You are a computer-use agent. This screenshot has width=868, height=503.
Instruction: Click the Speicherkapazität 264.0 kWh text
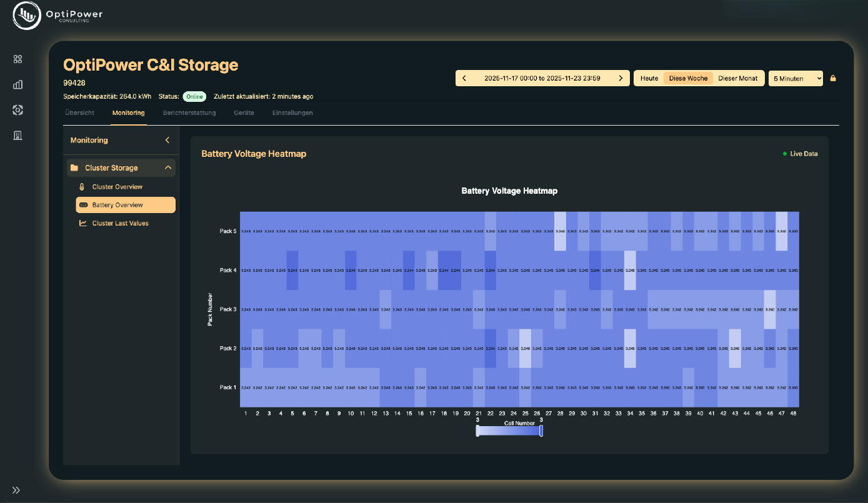[107, 97]
